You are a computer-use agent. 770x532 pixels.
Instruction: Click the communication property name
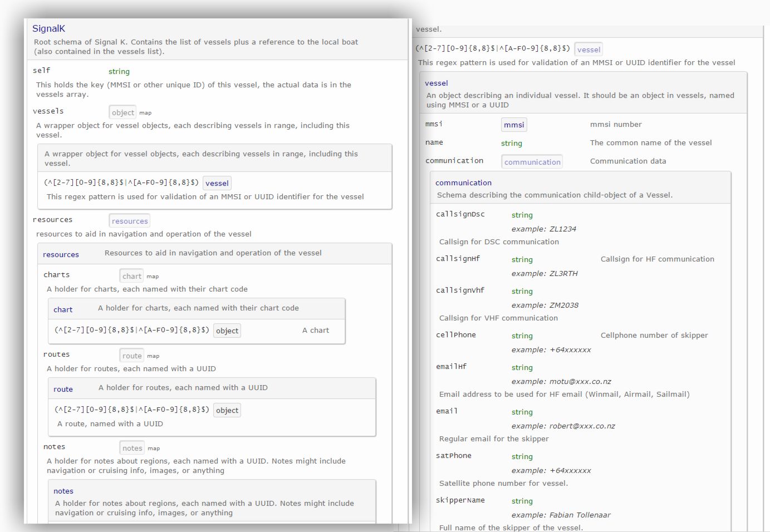(454, 160)
